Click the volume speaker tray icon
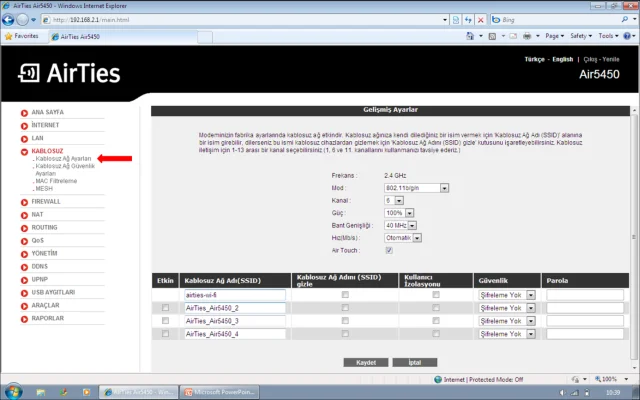Image resolution: width=640 pixels, height=400 pixels. pyautogui.click(x=562, y=392)
